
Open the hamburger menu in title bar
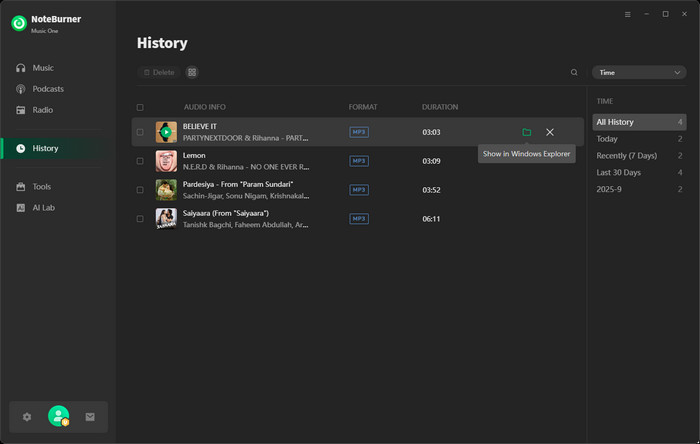point(628,14)
